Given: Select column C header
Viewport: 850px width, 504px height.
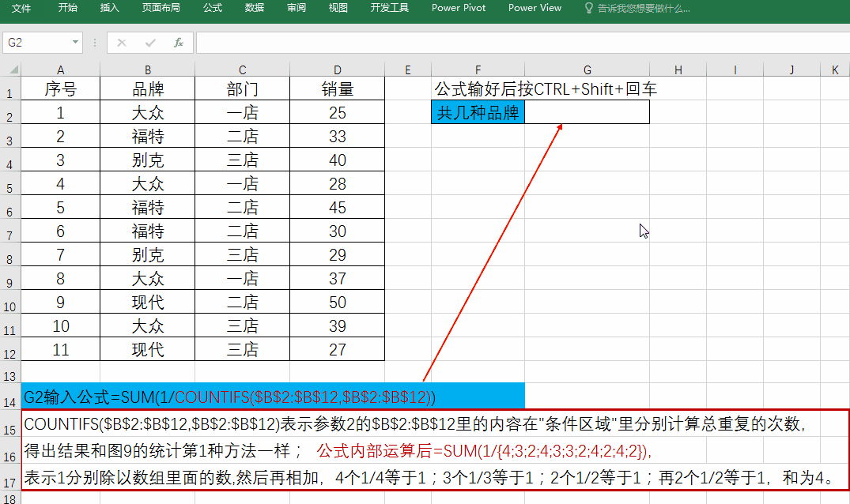Looking at the screenshot, I should click(x=242, y=70).
